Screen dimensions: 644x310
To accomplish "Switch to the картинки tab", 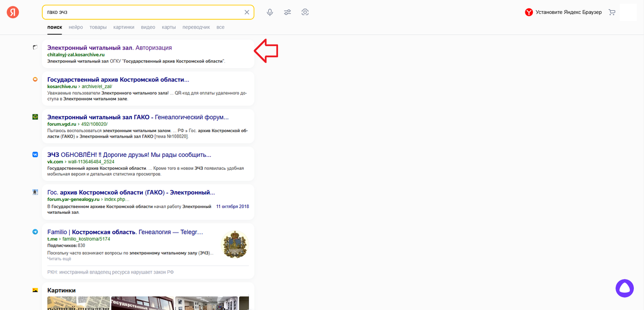I will tap(124, 27).
